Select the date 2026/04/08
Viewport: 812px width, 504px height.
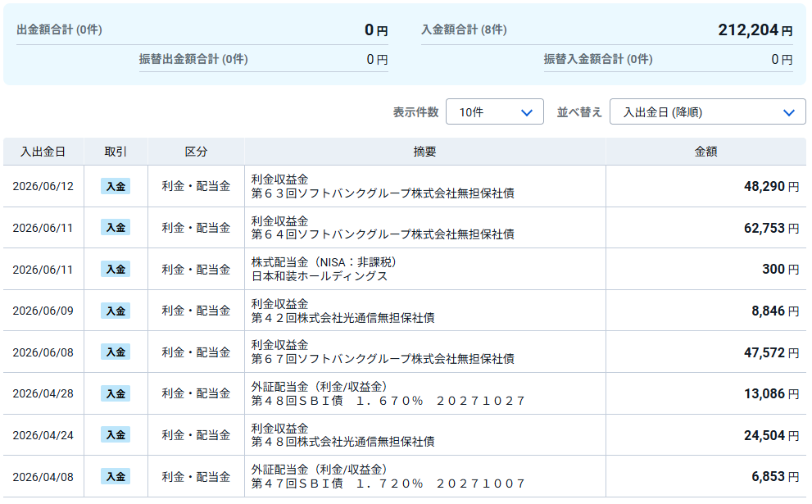[43, 477]
